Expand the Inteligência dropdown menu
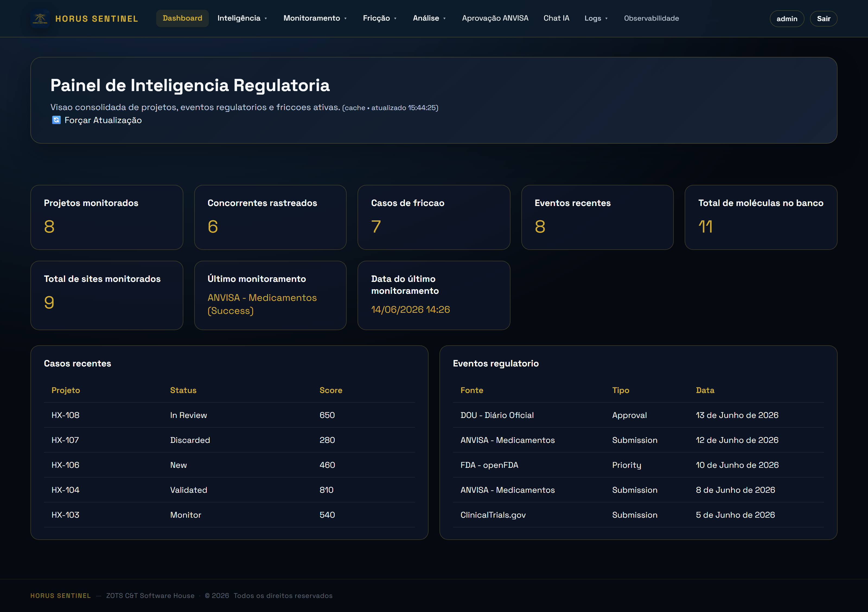The height and width of the screenshot is (612, 868). point(242,18)
